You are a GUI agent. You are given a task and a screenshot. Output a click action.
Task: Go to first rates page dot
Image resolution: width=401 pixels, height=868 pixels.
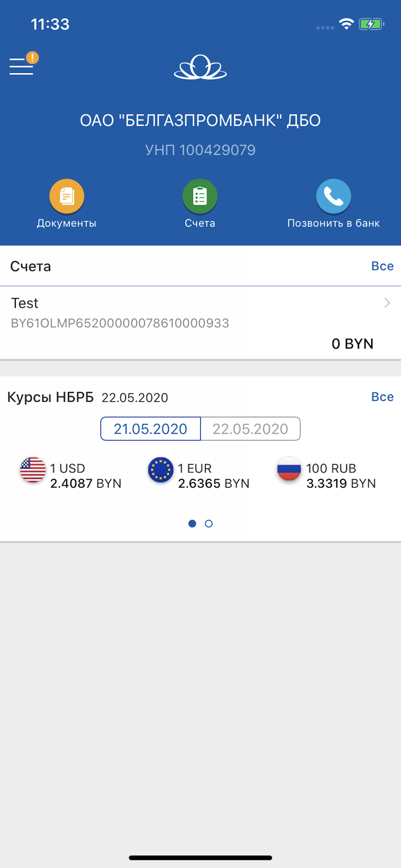(x=192, y=524)
